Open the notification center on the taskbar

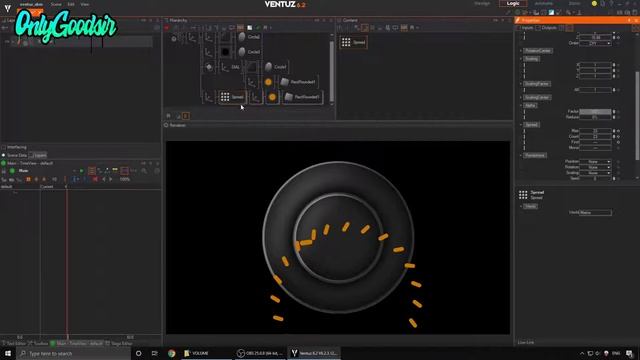tap(630, 353)
